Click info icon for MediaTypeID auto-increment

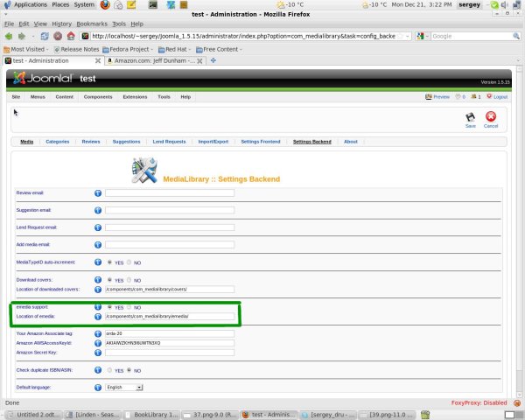(x=98, y=262)
